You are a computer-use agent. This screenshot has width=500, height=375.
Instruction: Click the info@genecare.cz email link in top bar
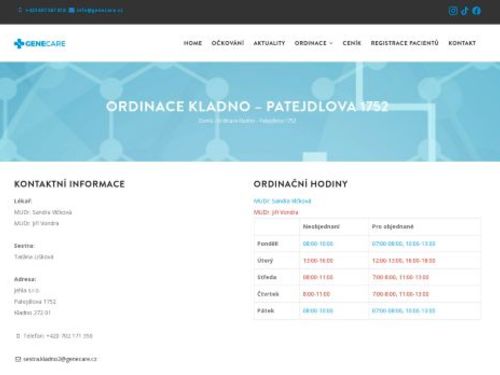tap(99, 10)
